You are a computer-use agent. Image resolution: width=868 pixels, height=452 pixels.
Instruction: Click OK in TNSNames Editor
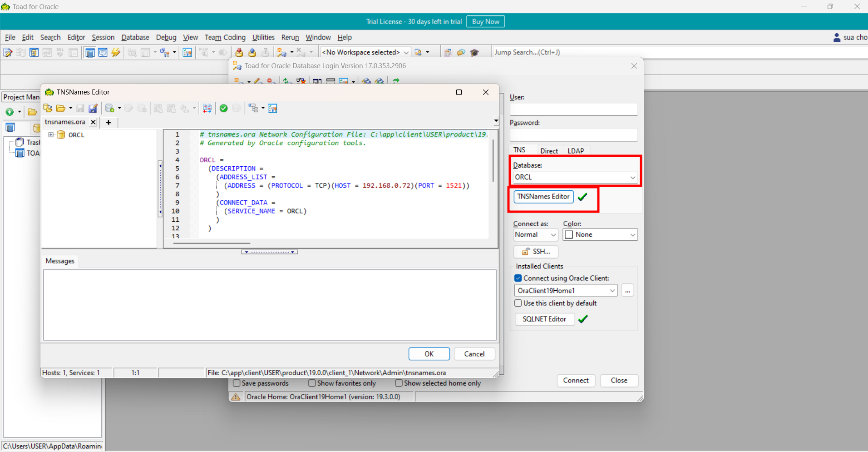429,354
